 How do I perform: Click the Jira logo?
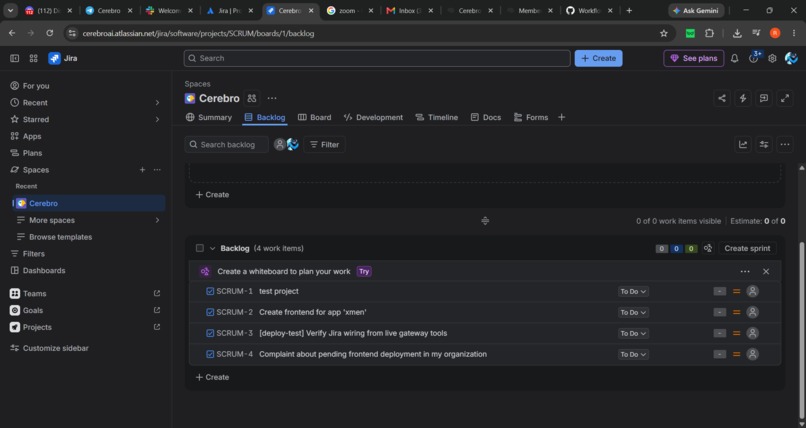(63, 58)
